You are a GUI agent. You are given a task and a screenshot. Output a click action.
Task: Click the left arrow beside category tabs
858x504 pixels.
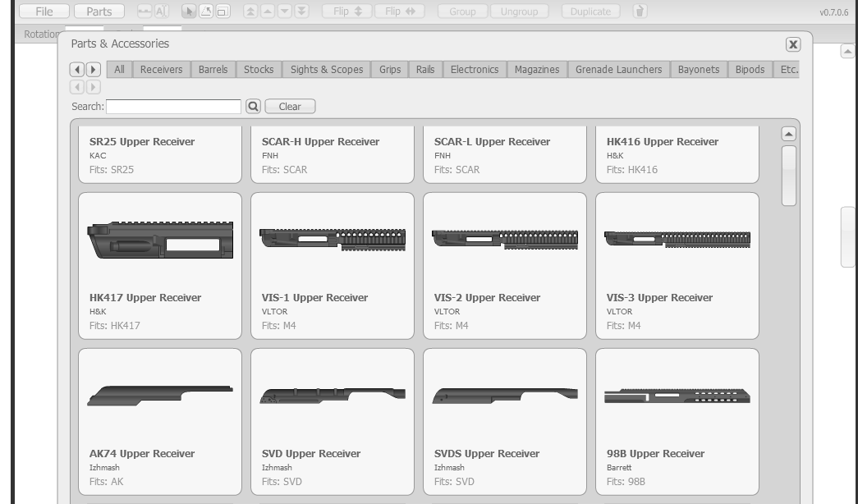[77, 70]
